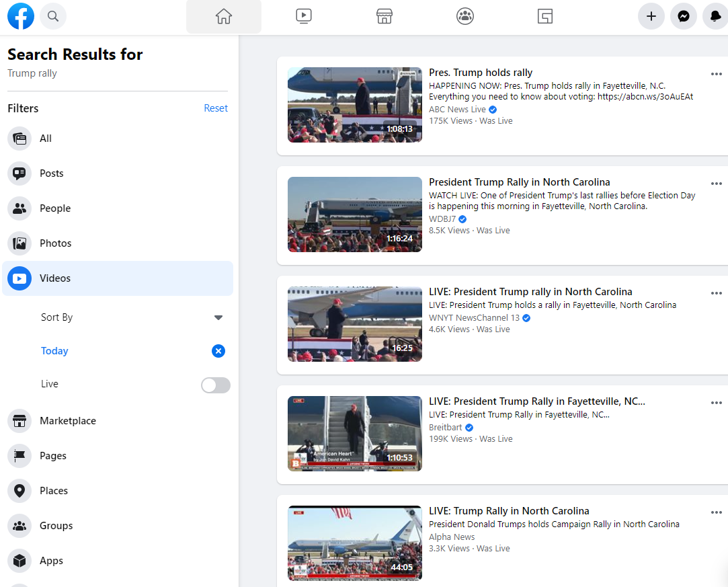Viewport: 728px width, 587px height.
Task: Visit the WDBJ7 page
Action: (442, 219)
